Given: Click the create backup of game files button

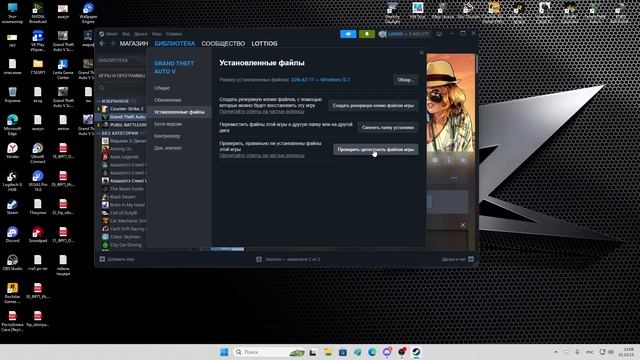Looking at the screenshot, I should 373,105.
